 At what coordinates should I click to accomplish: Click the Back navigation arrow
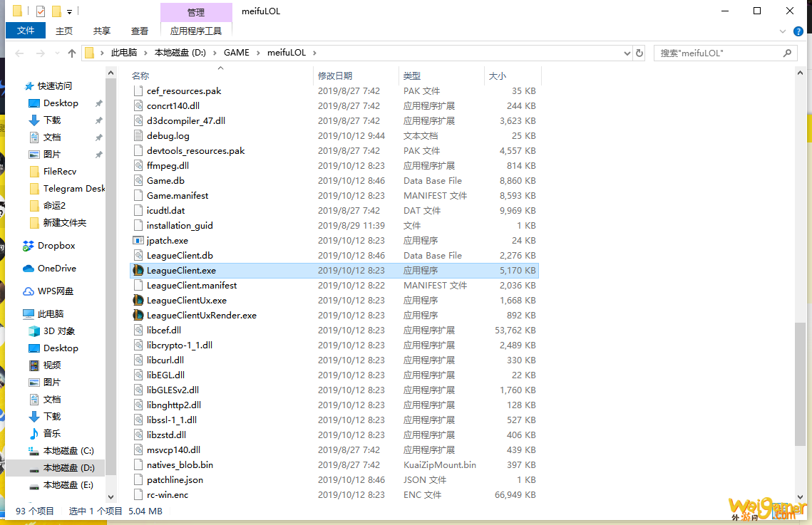click(20, 53)
